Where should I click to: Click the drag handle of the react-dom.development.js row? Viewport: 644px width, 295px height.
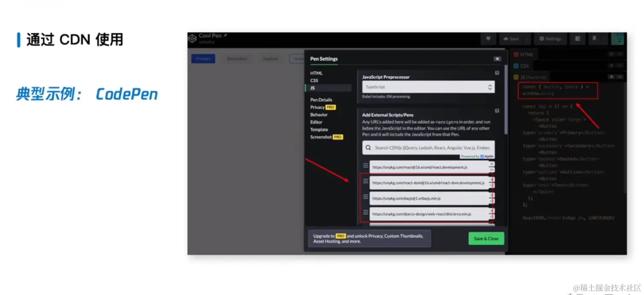365,181
